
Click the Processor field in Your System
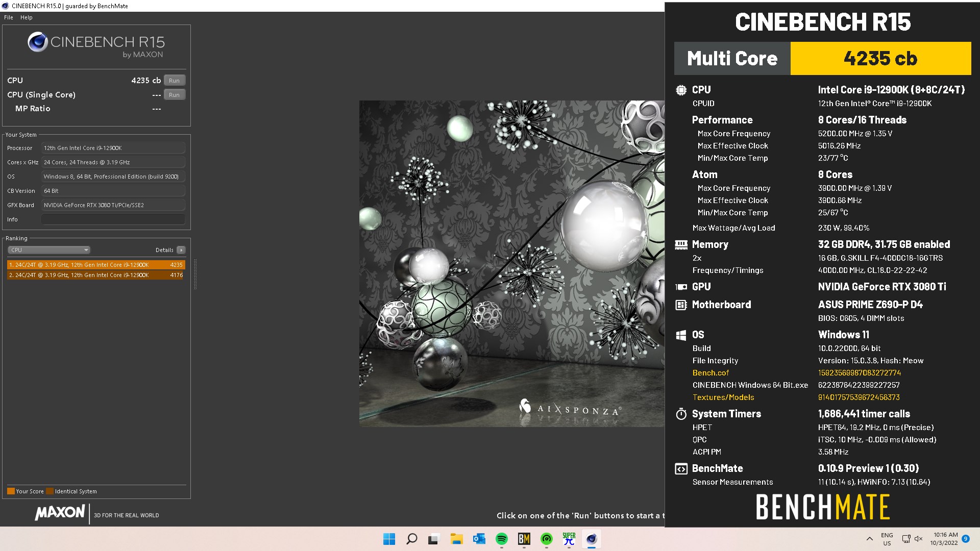113,148
